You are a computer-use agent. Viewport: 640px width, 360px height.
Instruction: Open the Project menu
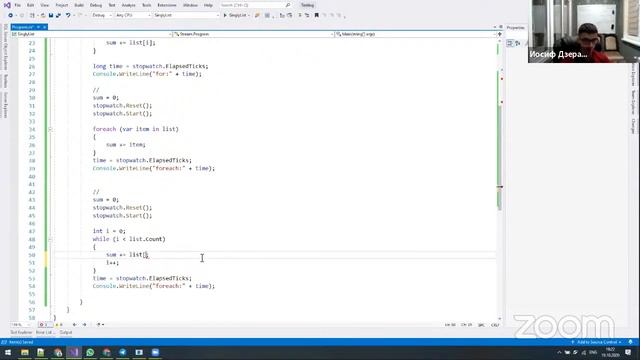click(62, 5)
